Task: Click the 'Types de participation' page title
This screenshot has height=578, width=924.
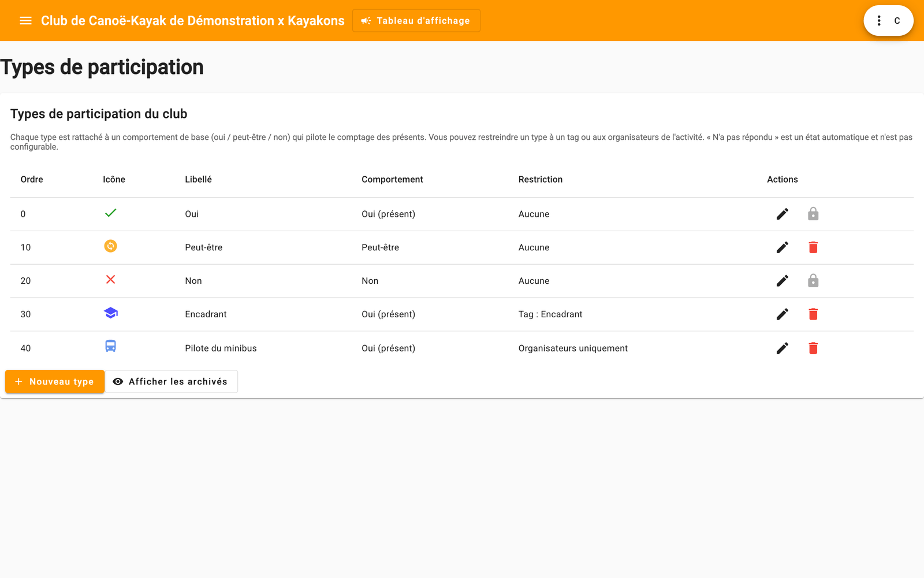Action: pyautogui.click(x=102, y=67)
